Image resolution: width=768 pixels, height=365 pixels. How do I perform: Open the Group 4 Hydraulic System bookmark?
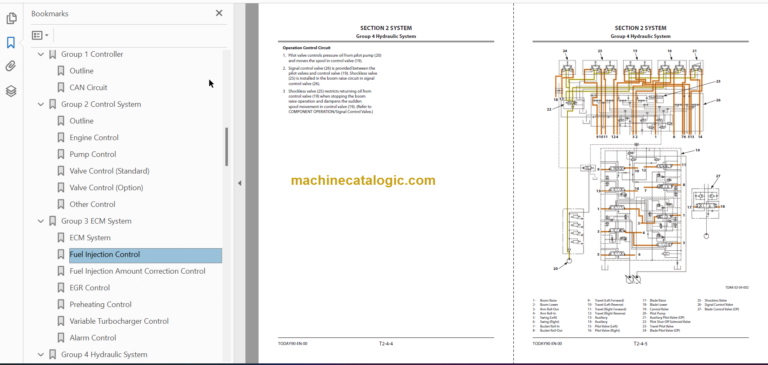(104, 354)
